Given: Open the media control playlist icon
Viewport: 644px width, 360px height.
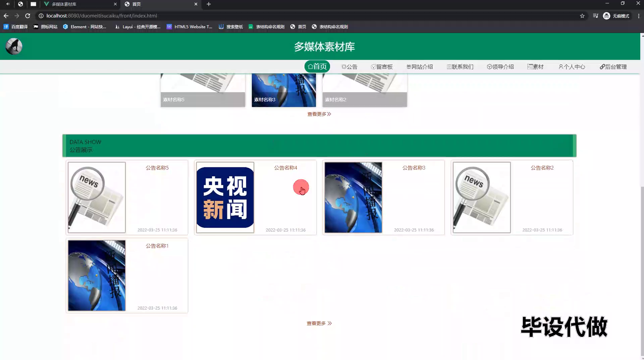Looking at the screenshot, I should coord(595,16).
